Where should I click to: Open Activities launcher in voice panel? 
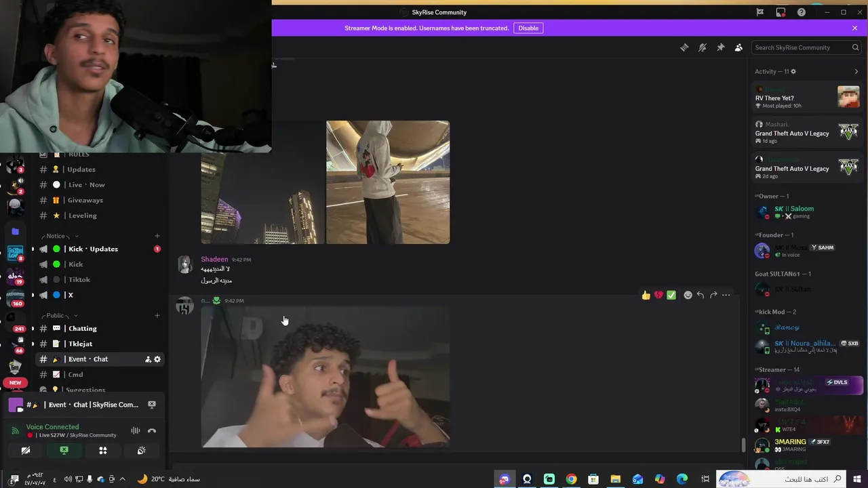pyautogui.click(x=103, y=450)
